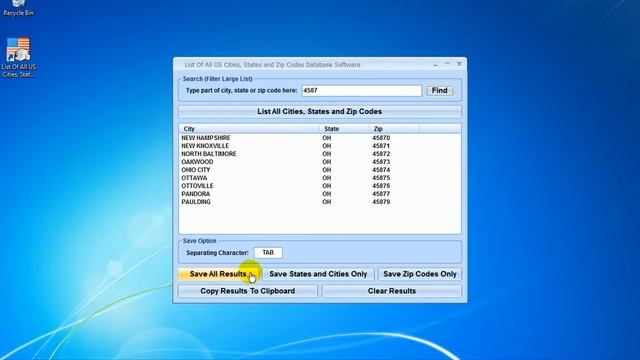This screenshot has height=360, width=640.
Task: Select the OTTOVILLE row
Action: 320,186
